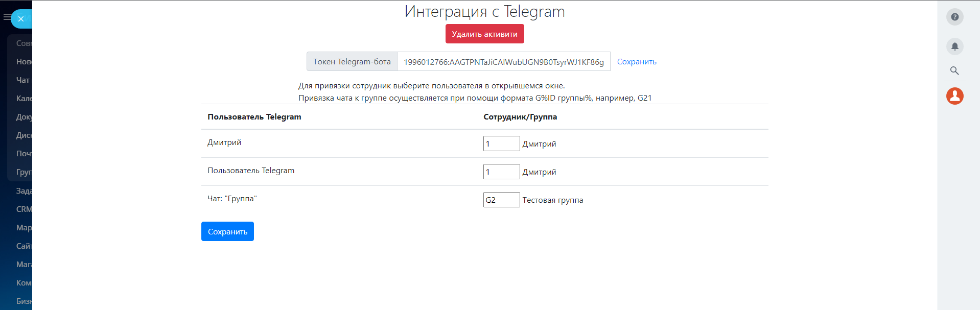The height and width of the screenshot is (310, 980).
Task: Click the Сохранить link next to token
Action: pos(637,61)
